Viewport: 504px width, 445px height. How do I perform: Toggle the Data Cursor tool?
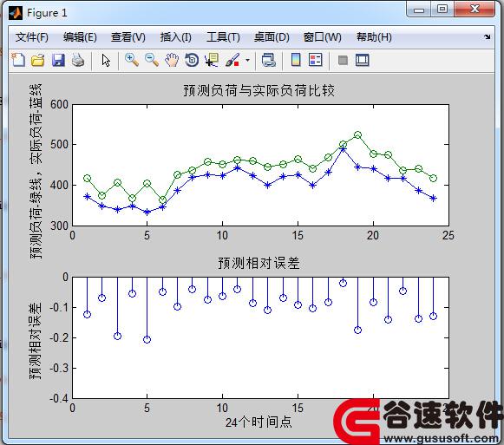(212, 60)
